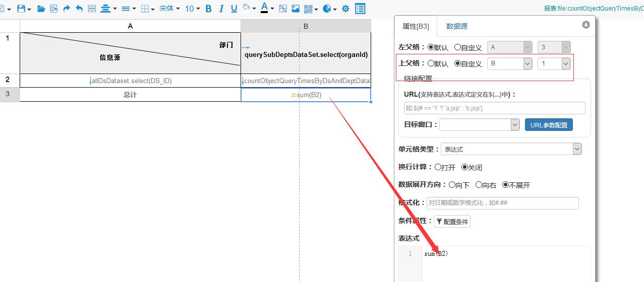
Task: Click the URL参数配置 button
Action: tap(549, 125)
